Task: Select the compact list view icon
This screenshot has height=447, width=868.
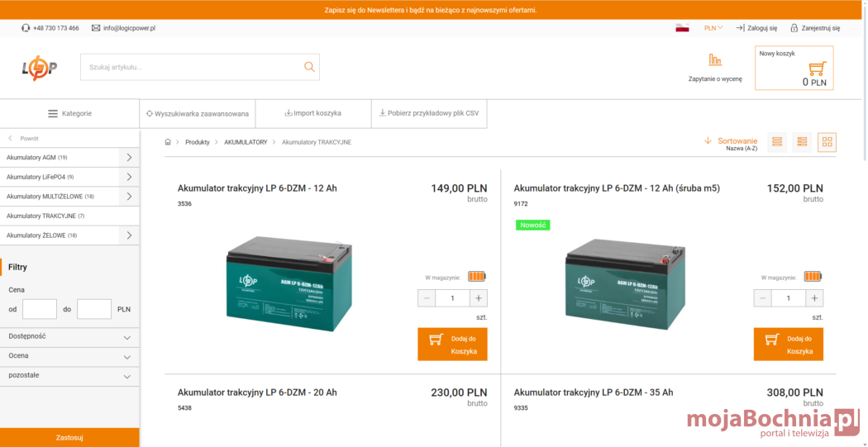Action: 802,142
